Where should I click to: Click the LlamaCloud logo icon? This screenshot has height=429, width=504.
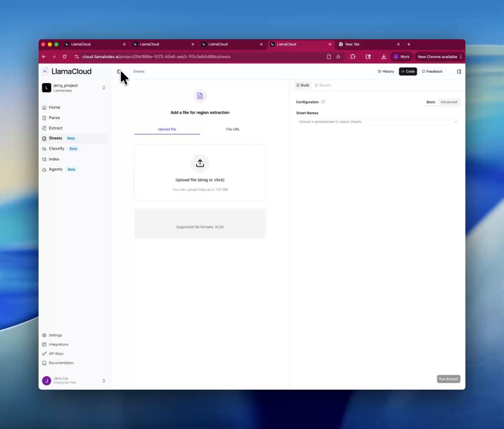point(45,71)
